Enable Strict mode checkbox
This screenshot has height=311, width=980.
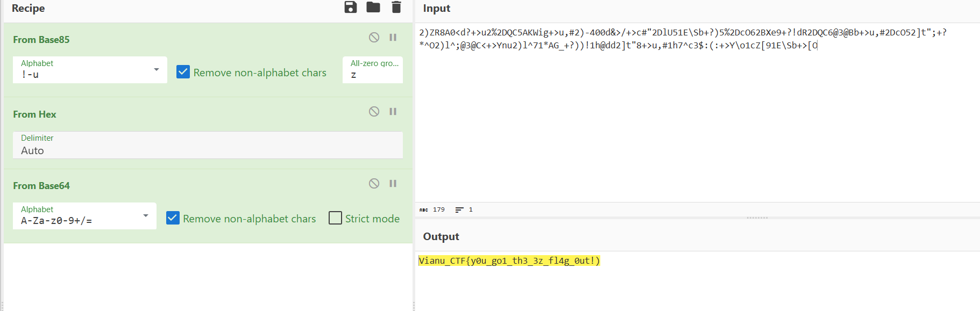click(x=335, y=218)
